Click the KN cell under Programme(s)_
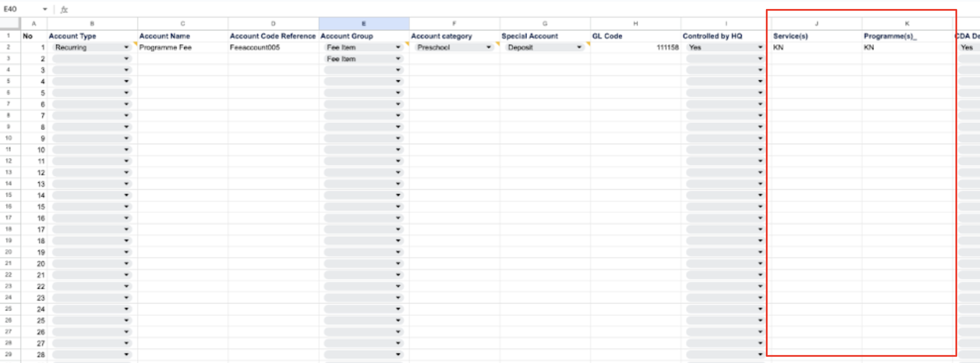Viewport: 980px width, 363px height. 907,47
